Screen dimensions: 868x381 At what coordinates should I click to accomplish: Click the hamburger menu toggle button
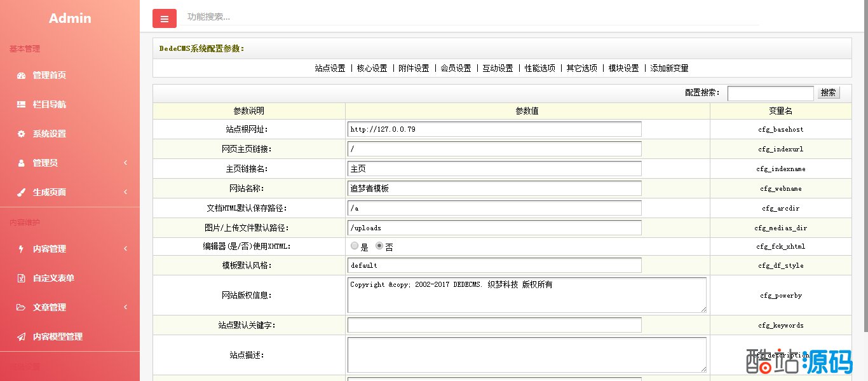pyautogui.click(x=164, y=18)
